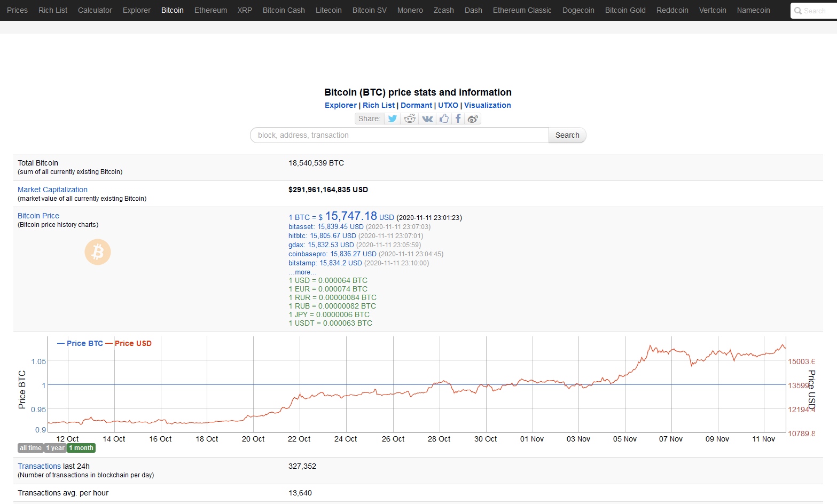Image resolution: width=837 pixels, height=504 pixels.
Task: Share page on Reddit icon
Action: [x=410, y=119]
